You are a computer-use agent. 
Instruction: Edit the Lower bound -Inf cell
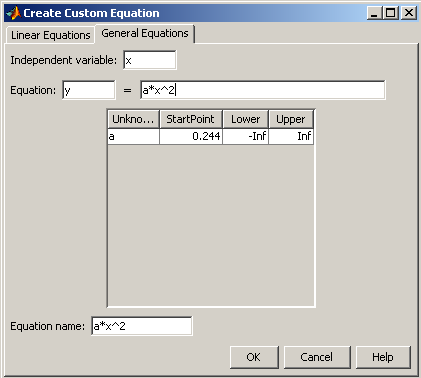pyautogui.click(x=245, y=136)
